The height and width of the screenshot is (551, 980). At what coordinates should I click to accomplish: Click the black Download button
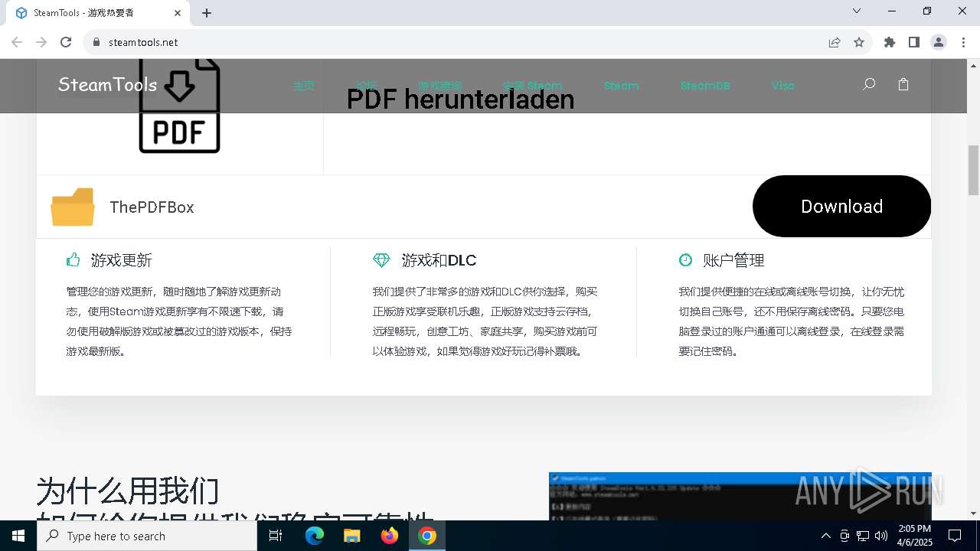click(841, 207)
